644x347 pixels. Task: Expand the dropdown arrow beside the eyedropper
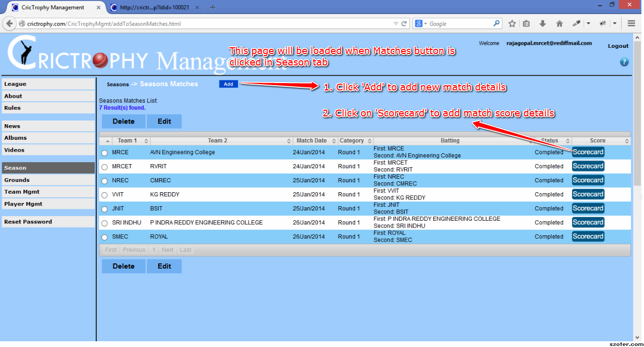point(588,23)
